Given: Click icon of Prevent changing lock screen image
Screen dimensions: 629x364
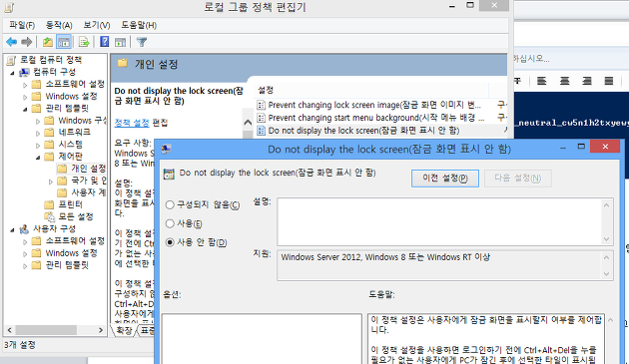Looking at the screenshot, I should tap(262, 105).
